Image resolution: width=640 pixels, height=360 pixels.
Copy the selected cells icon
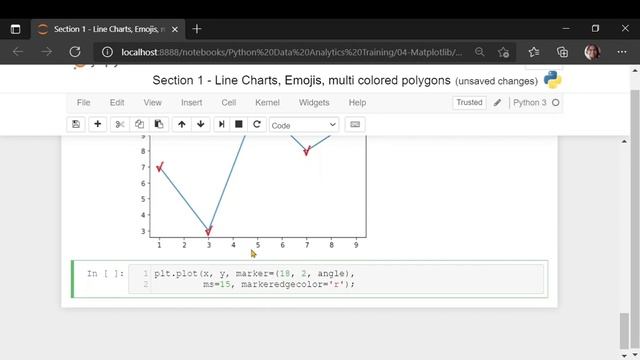pos(139,124)
